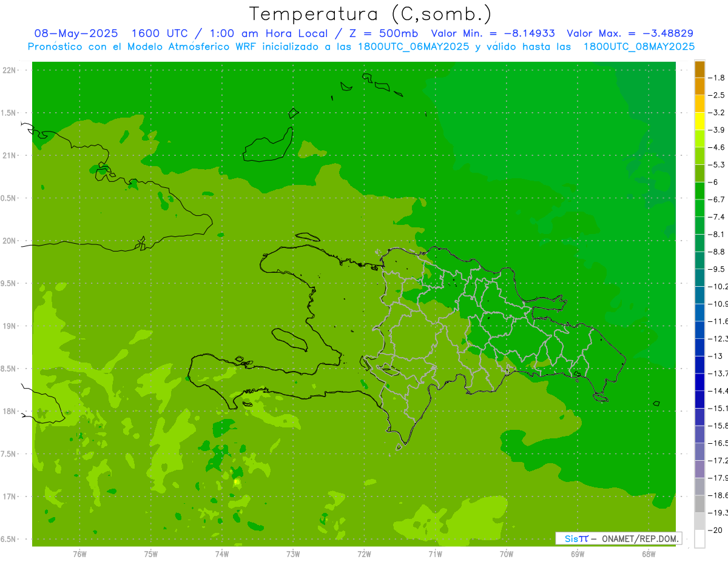The height and width of the screenshot is (562, 728).
Task: Pick the teal swatch between -9.5 and -10.2
Action: (x=699, y=278)
